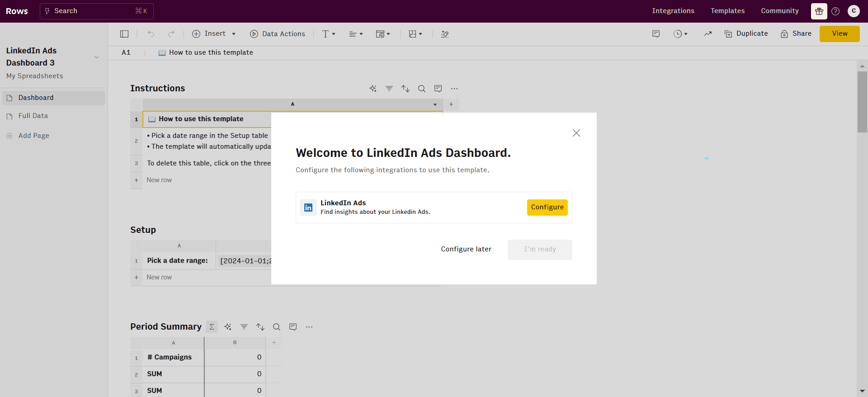The width and height of the screenshot is (868, 397).
Task: Click the redo arrow
Action: click(x=171, y=34)
